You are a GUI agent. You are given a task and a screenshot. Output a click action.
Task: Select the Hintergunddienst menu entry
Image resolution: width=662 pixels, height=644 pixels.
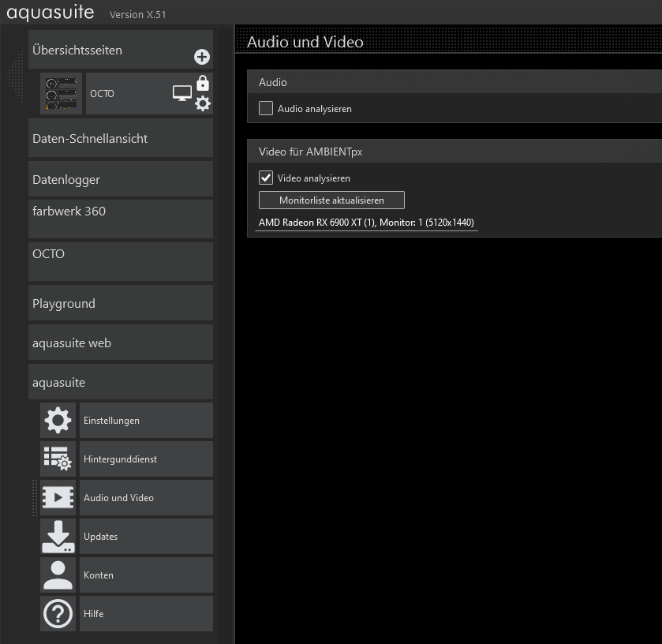tap(146, 459)
